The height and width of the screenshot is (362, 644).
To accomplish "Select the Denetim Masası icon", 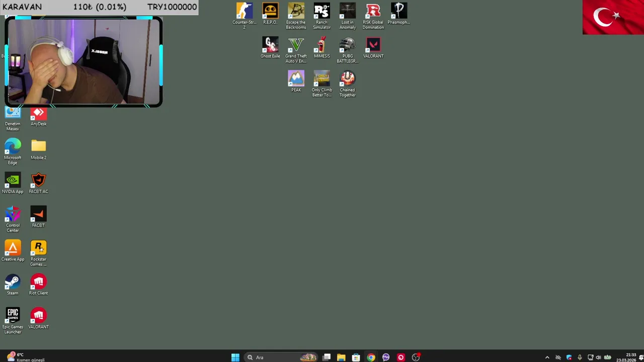I will pos(13,119).
